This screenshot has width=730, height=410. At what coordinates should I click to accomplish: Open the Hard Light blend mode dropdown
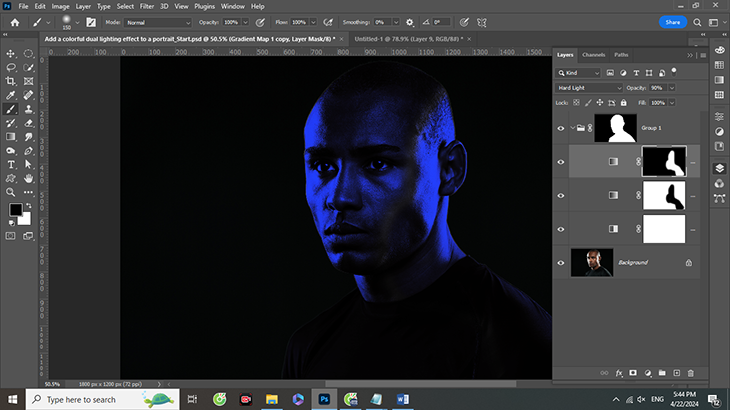(590, 87)
